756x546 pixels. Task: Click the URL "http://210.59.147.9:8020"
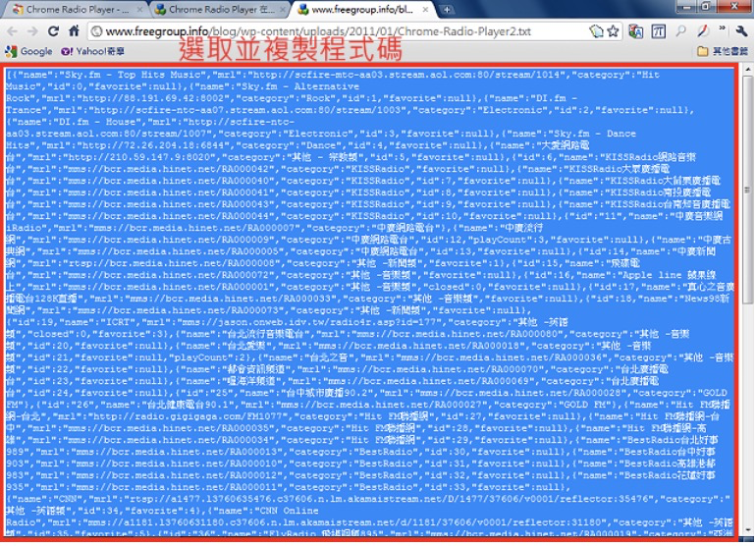(141, 157)
